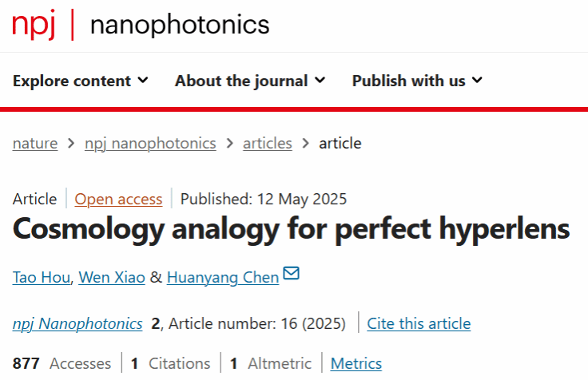Click the npj nanophotonics logo
This screenshot has width=588, height=380.
coord(141,25)
